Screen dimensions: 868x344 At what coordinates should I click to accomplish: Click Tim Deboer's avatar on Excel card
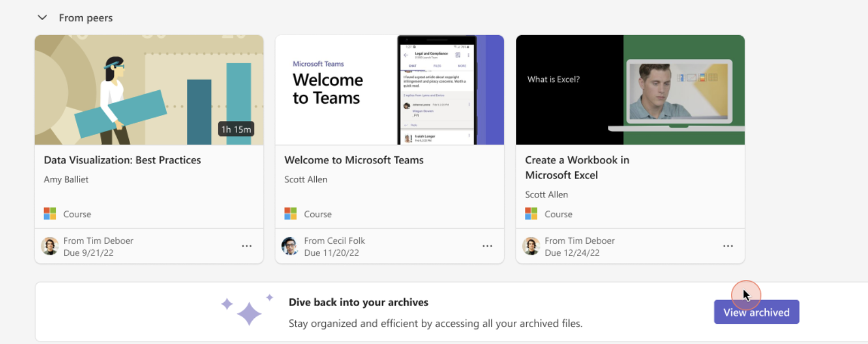(531, 246)
